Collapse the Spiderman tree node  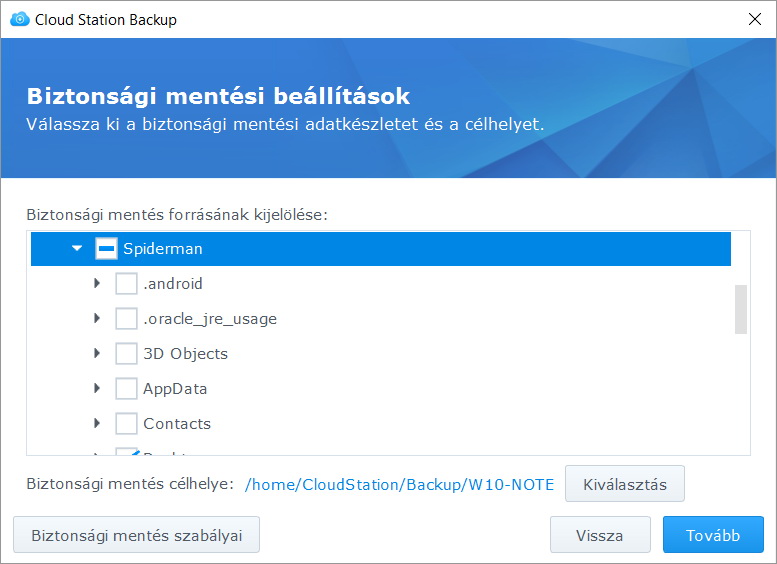click(77, 249)
